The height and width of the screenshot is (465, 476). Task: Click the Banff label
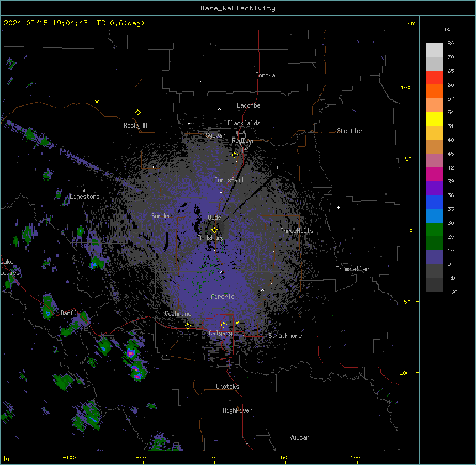68,313
